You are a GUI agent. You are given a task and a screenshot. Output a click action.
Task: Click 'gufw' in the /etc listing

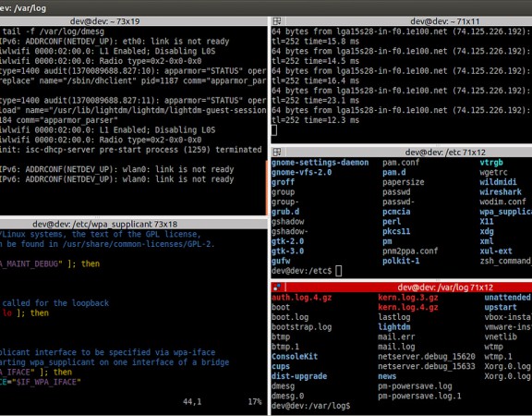(x=281, y=261)
